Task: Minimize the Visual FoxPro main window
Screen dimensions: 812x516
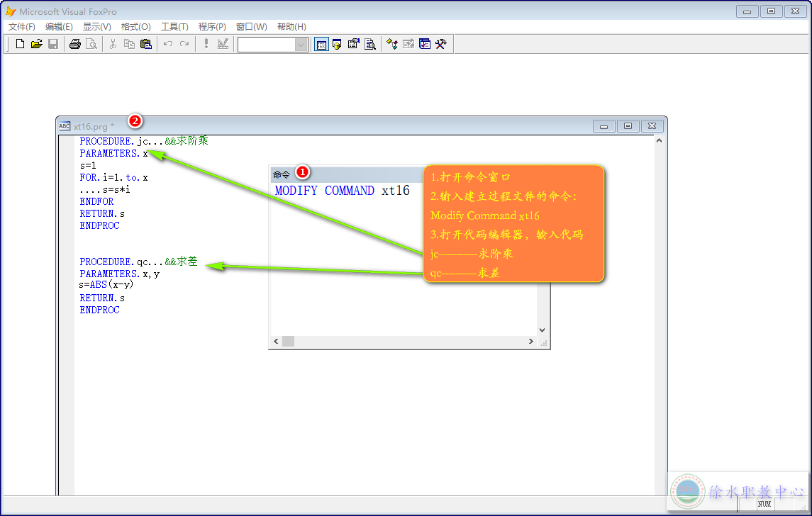Action: 747,11
